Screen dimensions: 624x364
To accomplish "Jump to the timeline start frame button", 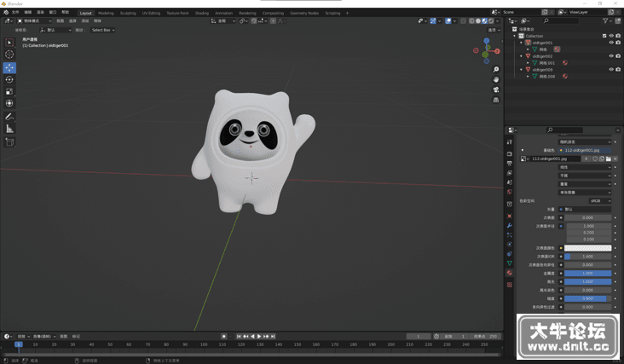I will (x=239, y=337).
